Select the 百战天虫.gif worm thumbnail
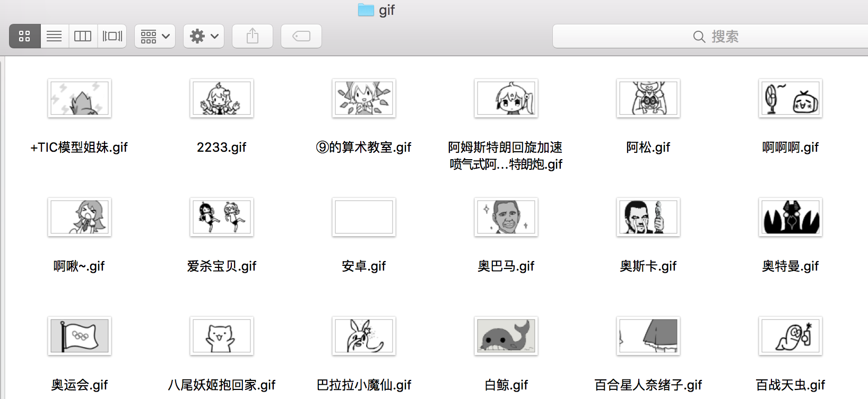Viewport: 868px width, 399px height. (x=791, y=336)
